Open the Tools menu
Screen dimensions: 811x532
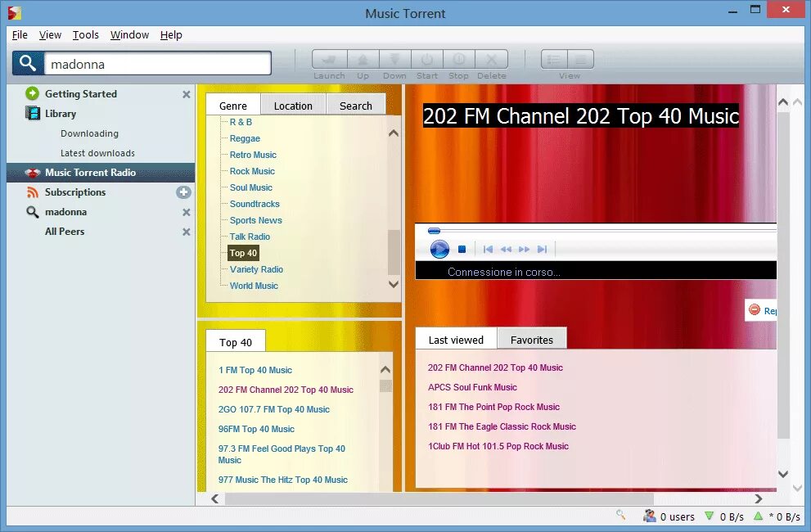point(85,34)
